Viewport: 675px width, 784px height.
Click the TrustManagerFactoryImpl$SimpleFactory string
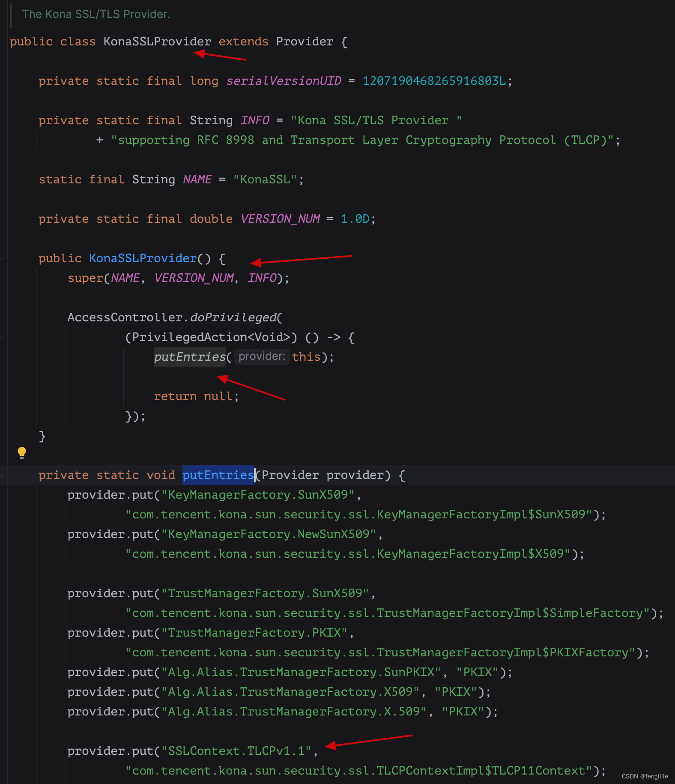[x=388, y=613]
